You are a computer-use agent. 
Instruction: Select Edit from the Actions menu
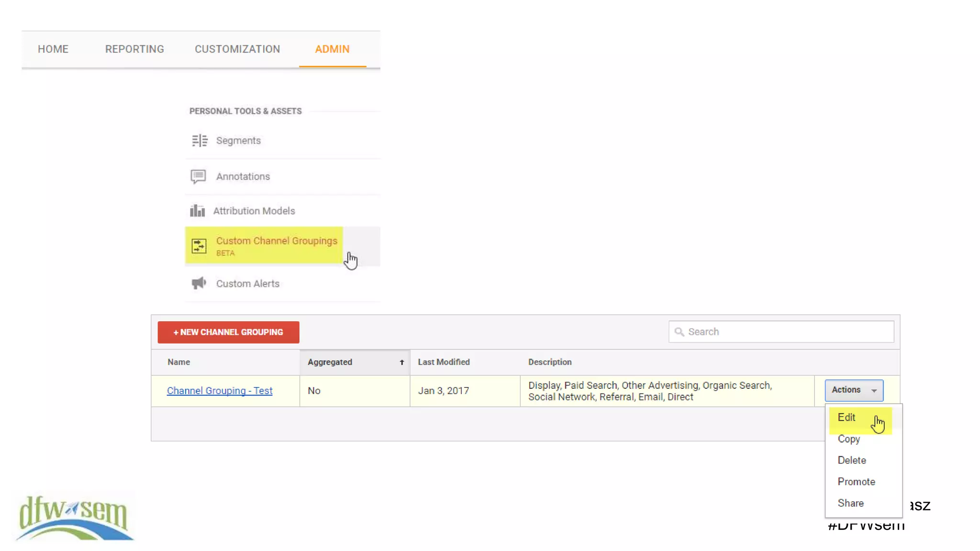point(846,418)
